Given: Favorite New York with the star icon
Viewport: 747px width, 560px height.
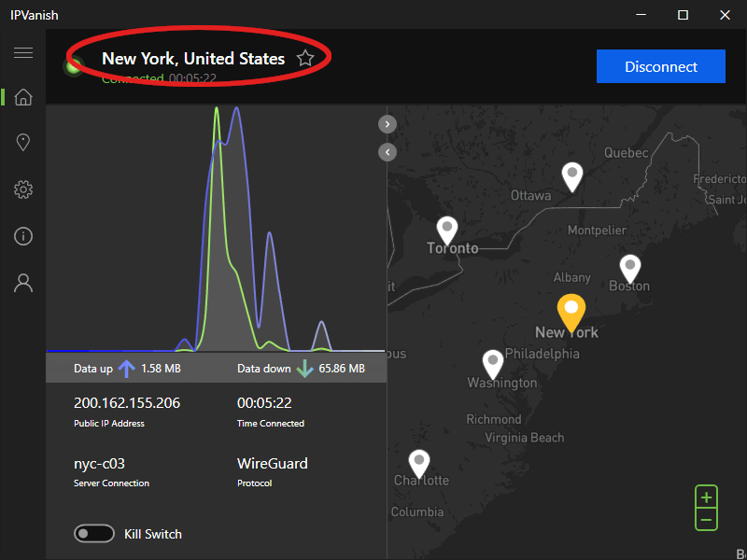Looking at the screenshot, I should [305, 59].
